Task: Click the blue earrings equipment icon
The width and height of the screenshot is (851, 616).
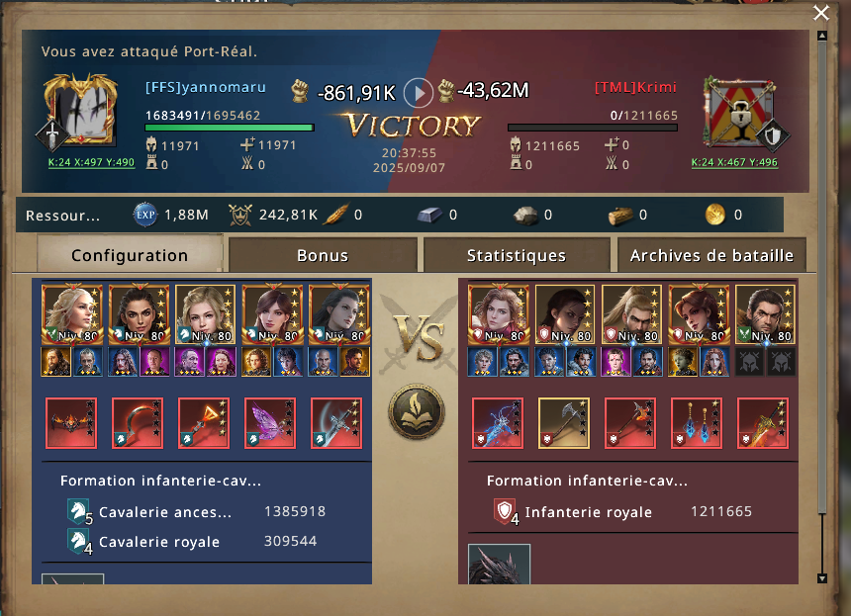Action: [x=697, y=423]
